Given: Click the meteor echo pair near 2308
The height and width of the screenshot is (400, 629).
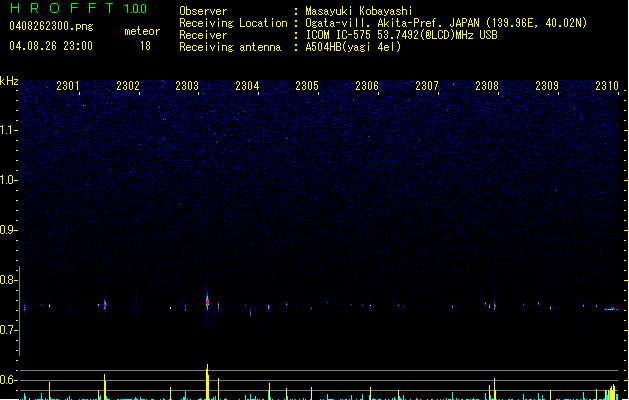Looking at the screenshot, I should [492, 306].
